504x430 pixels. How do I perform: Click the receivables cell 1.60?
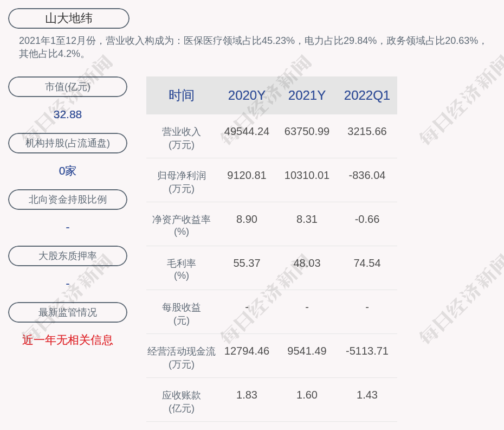(x=307, y=395)
